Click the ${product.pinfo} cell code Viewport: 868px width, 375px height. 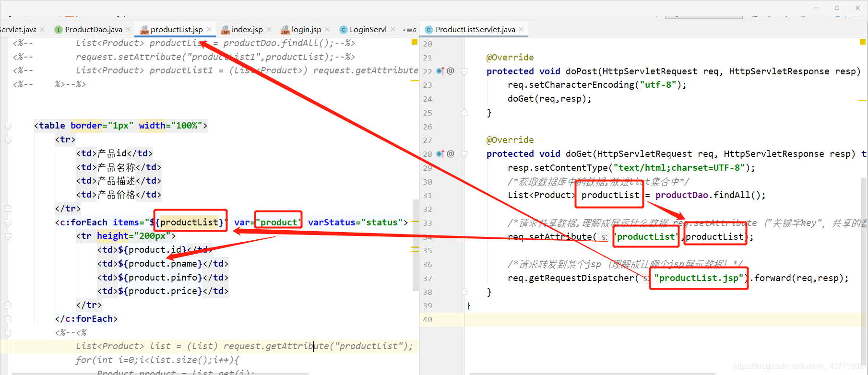coord(160,278)
